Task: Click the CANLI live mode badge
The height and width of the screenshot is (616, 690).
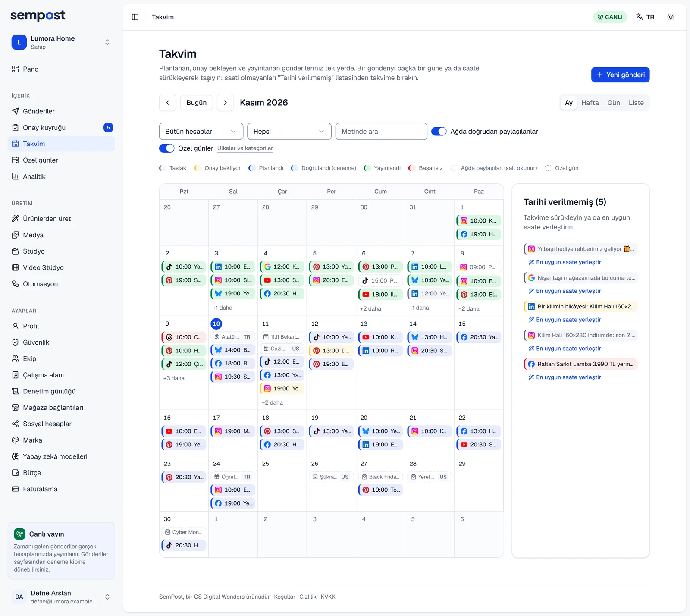Action: [x=610, y=17]
